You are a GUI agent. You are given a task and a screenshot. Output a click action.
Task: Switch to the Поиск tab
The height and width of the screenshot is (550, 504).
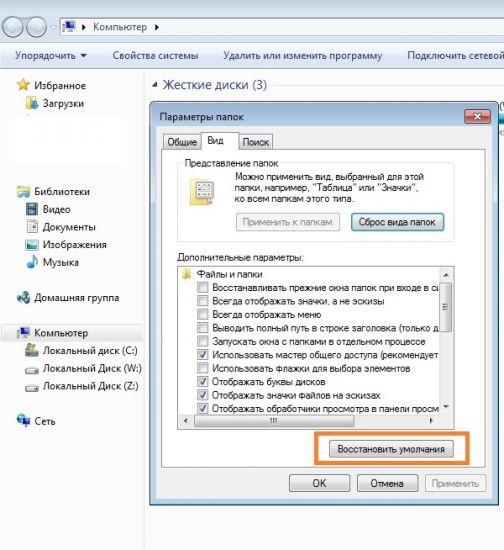point(256,142)
